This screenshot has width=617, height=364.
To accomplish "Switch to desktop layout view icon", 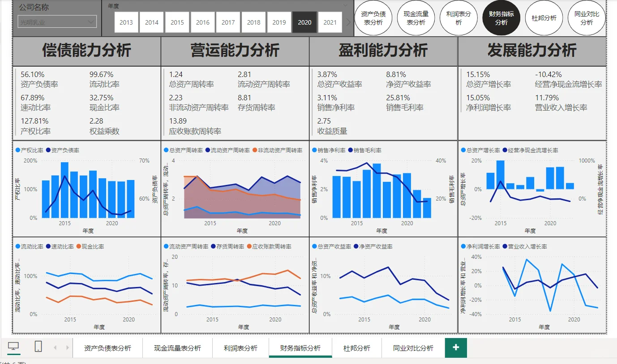I will click(14, 346).
